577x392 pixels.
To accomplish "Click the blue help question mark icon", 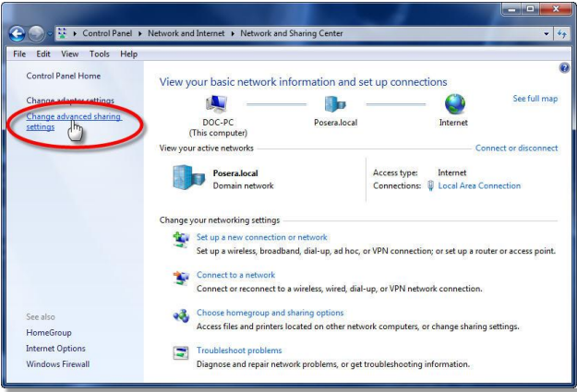I will [x=564, y=68].
